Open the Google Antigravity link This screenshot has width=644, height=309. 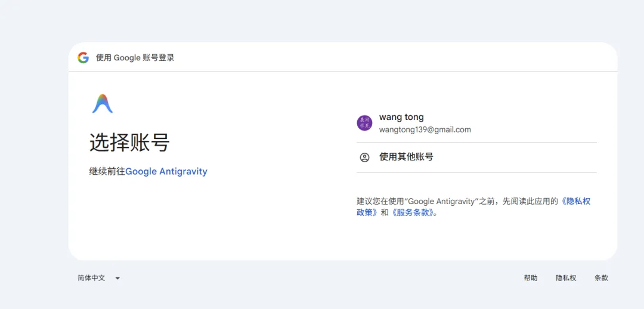(166, 171)
